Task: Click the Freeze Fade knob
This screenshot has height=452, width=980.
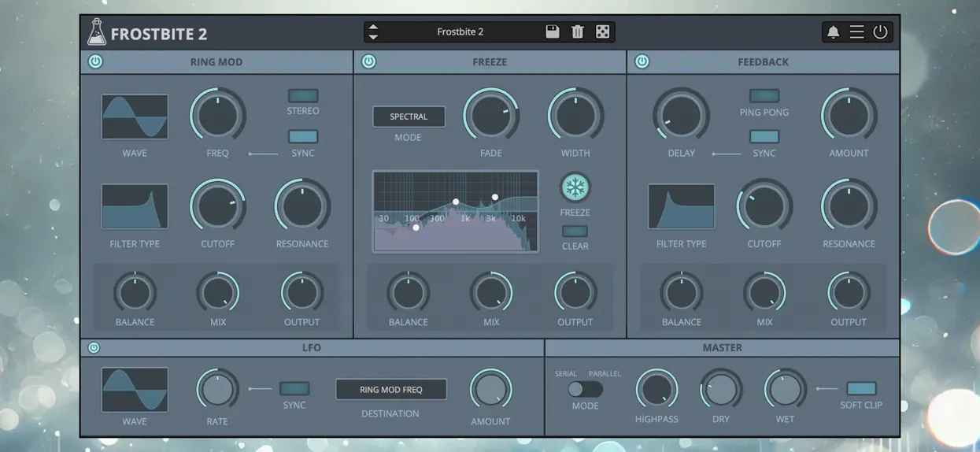Action: click(491, 116)
